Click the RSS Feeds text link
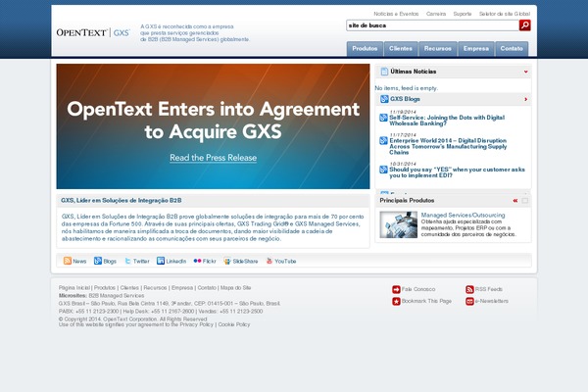 coord(489,289)
